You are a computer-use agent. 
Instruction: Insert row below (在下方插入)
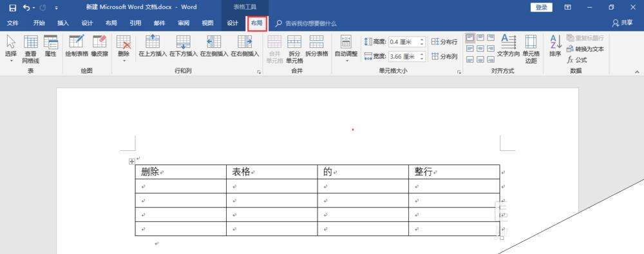(x=184, y=46)
